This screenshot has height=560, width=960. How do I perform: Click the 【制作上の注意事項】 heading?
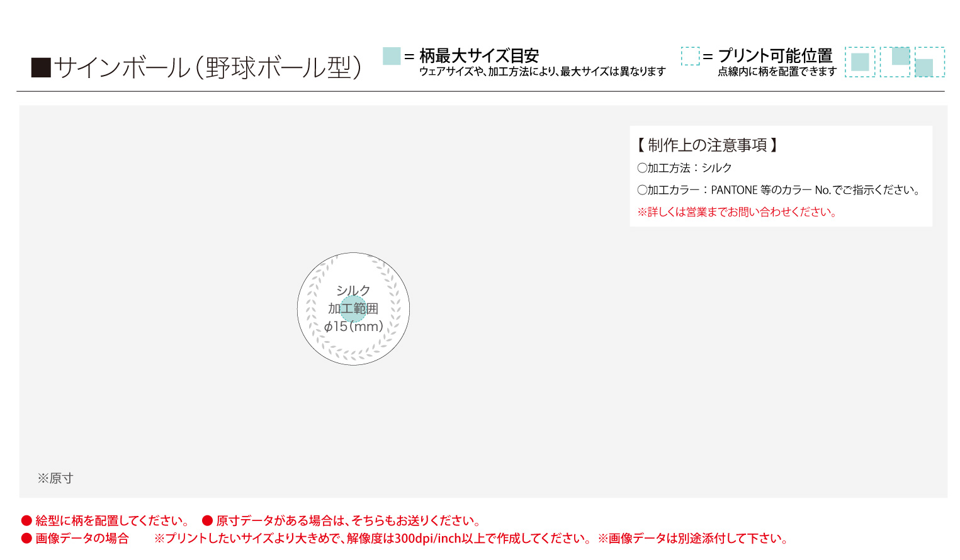(708, 145)
